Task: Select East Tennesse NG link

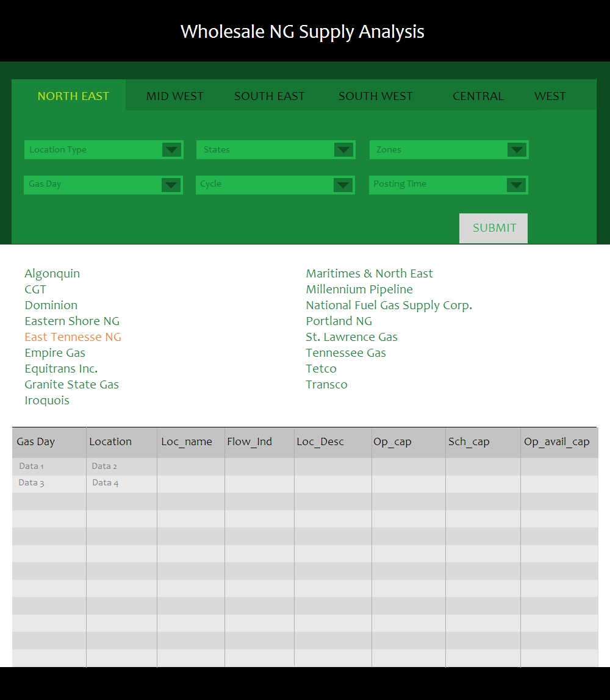Action: tap(73, 337)
